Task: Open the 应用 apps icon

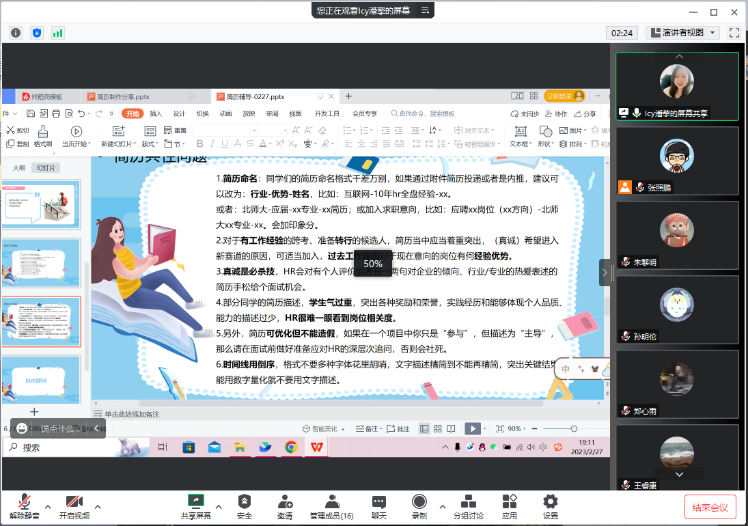Action: pyautogui.click(x=510, y=503)
